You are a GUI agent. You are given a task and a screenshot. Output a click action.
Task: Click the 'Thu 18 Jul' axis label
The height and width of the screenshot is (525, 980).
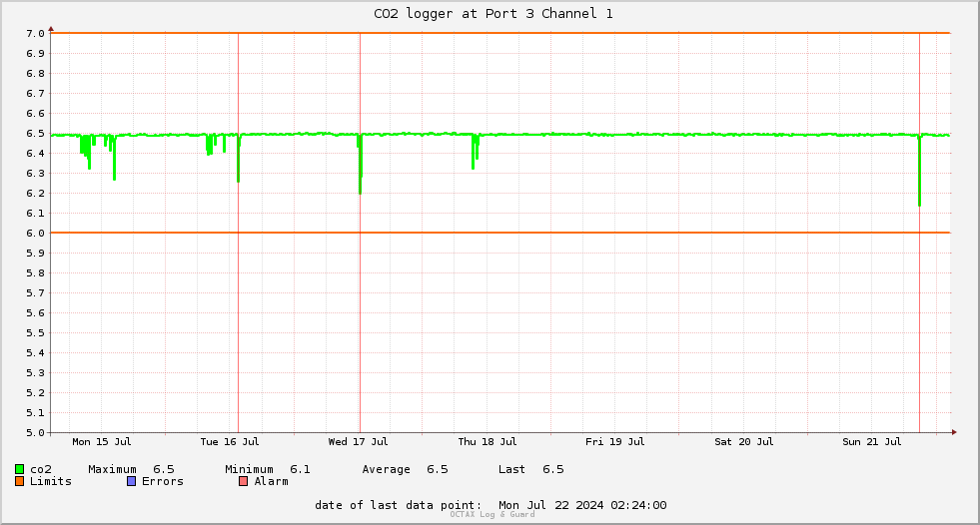(488, 441)
